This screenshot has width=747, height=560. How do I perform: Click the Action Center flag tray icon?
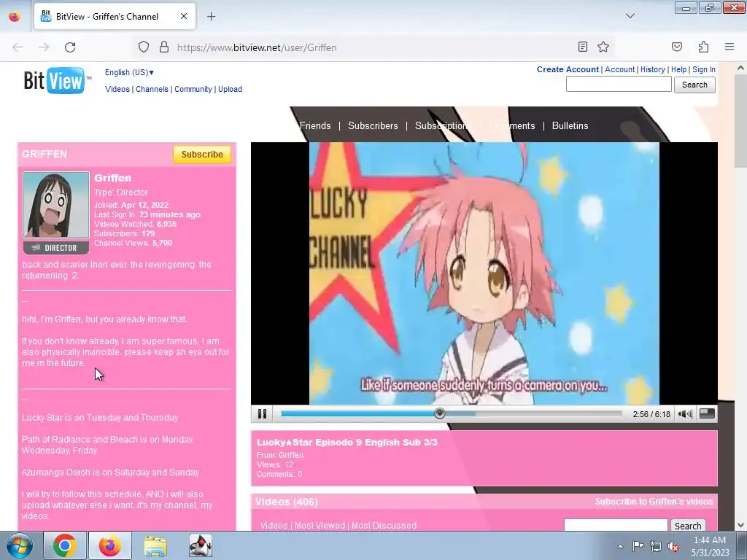[x=638, y=546]
